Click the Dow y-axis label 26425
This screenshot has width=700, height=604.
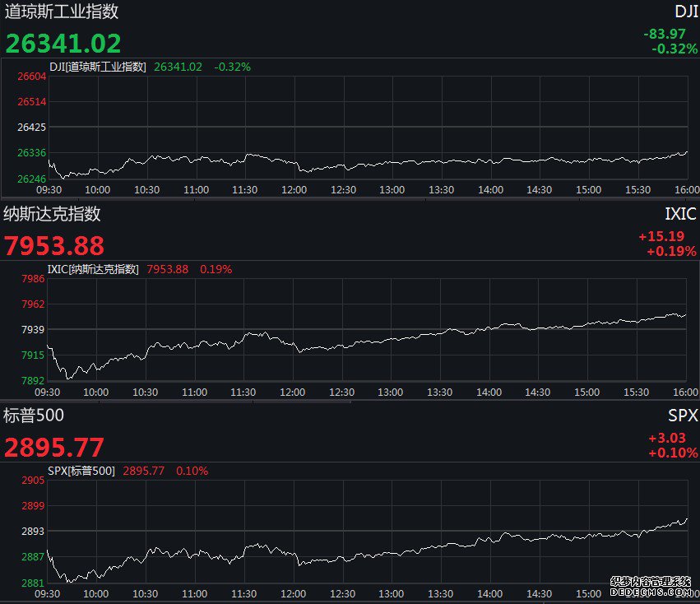pos(32,128)
